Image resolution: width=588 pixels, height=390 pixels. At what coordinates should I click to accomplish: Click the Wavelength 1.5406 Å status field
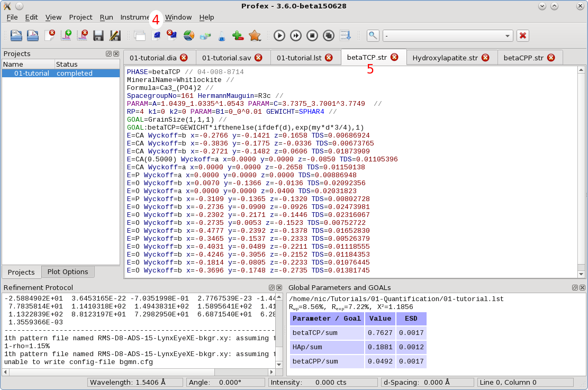tap(135, 383)
